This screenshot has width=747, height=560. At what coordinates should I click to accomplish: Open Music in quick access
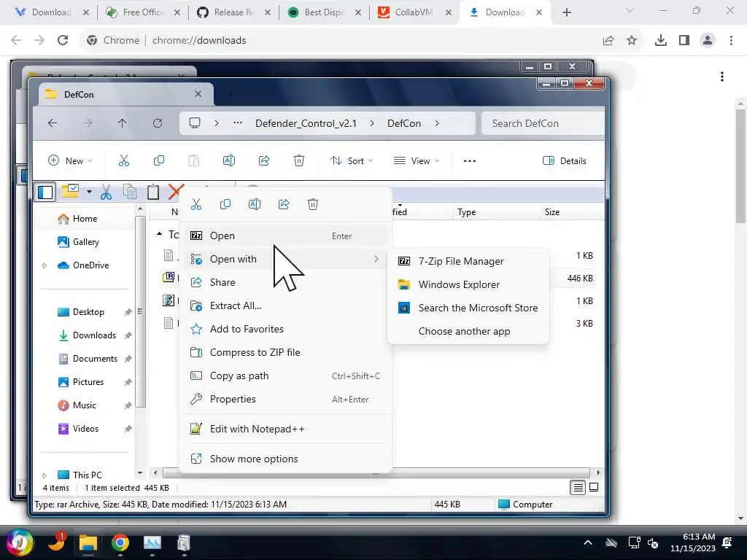(77, 405)
